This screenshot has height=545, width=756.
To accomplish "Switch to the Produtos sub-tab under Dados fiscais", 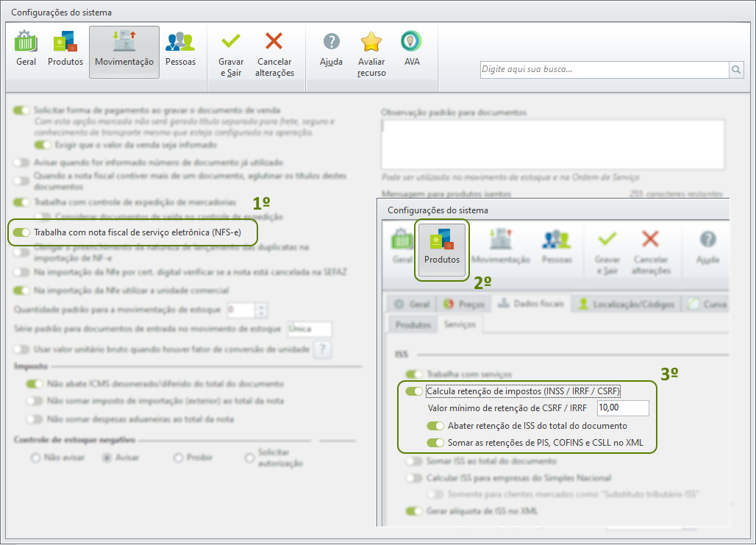I will 413,324.
